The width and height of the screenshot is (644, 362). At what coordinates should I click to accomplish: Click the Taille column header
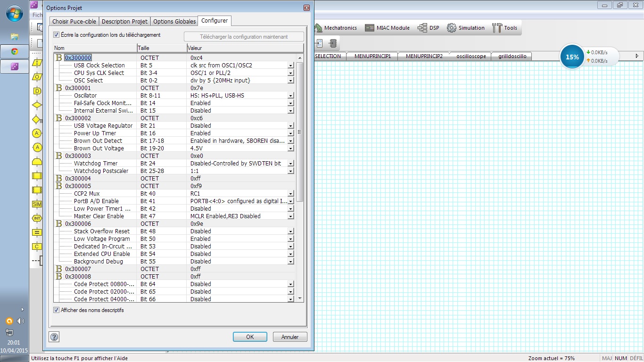tap(162, 48)
